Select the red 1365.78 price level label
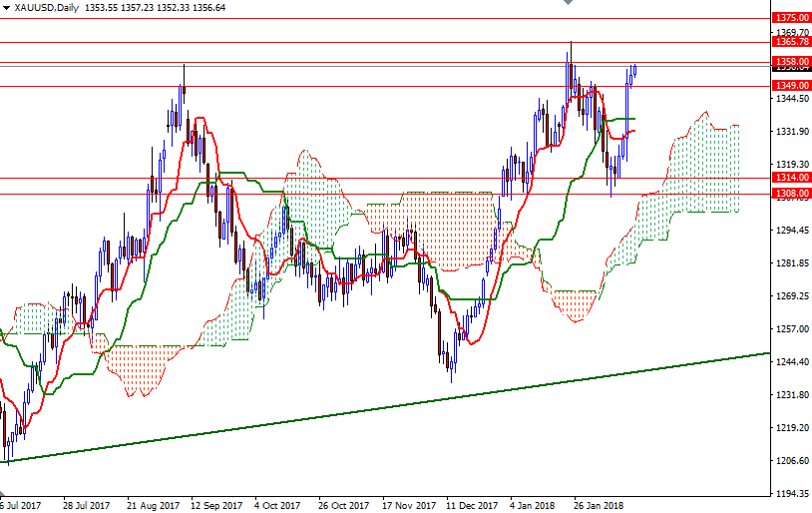The width and height of the screenshot is (812, 513). tap(791, 42)
